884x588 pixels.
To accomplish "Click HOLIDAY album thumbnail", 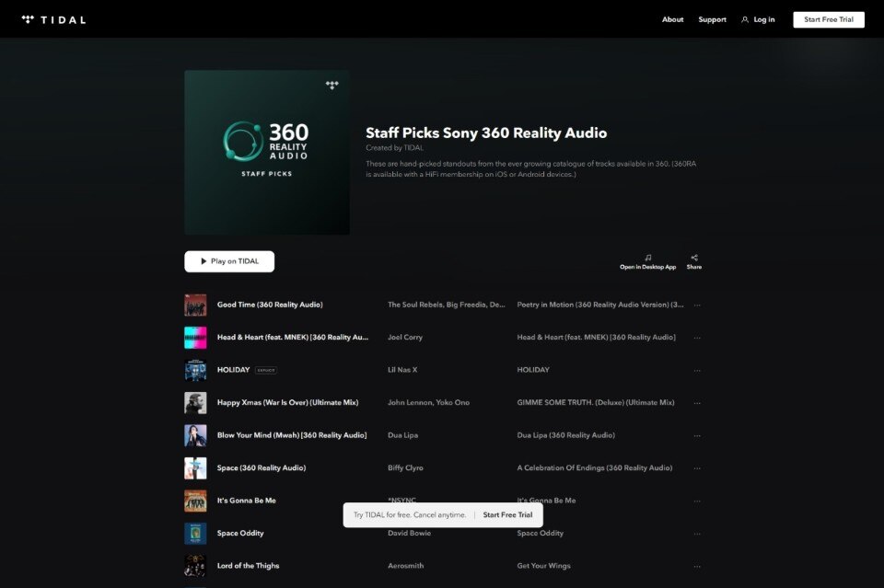I will click(x=195, y=370).
